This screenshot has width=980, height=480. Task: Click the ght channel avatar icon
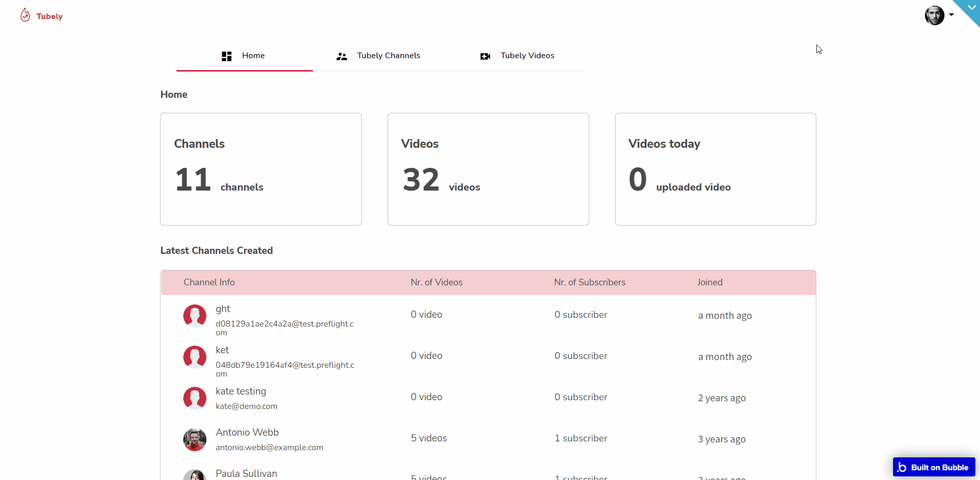tap(195, 316)
